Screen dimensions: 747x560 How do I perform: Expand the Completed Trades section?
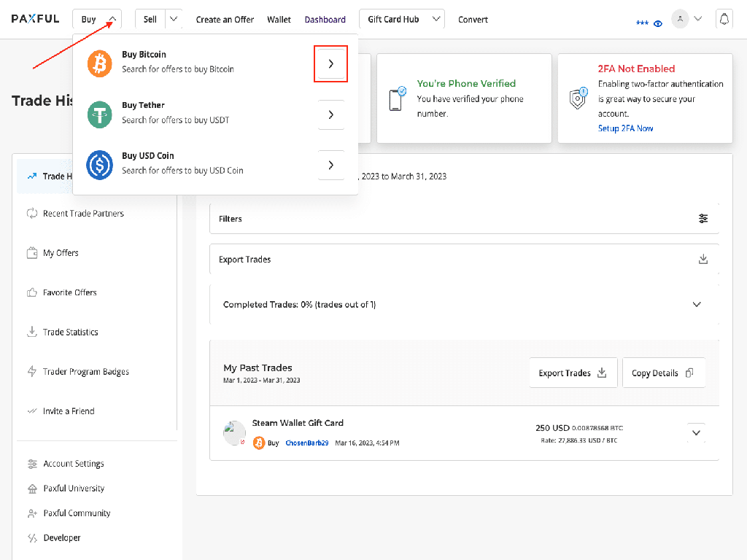[x=697, y=305]
